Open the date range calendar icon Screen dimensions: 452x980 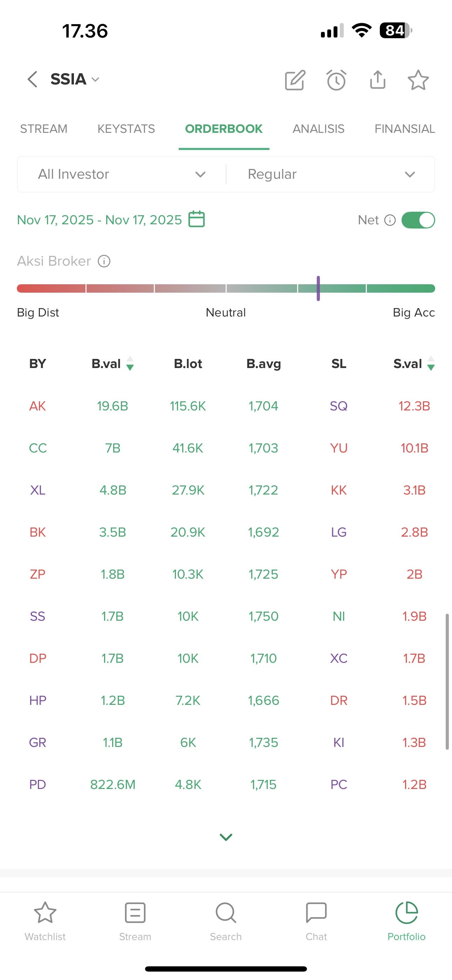[x=197, y=219]
